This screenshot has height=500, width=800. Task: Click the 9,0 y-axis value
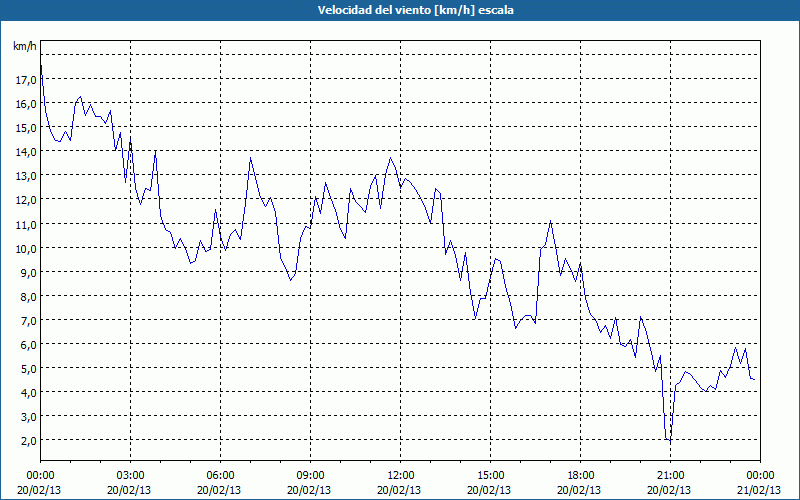coord(28,272)
